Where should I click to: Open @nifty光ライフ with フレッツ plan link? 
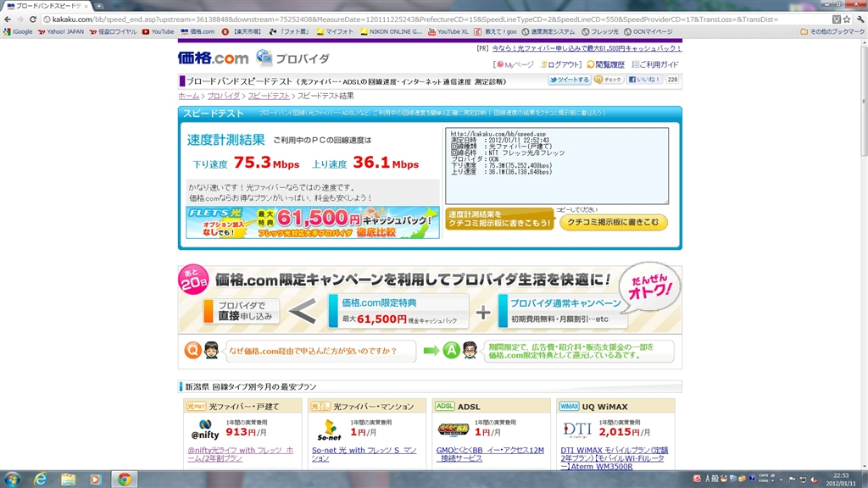pos(241,454)
